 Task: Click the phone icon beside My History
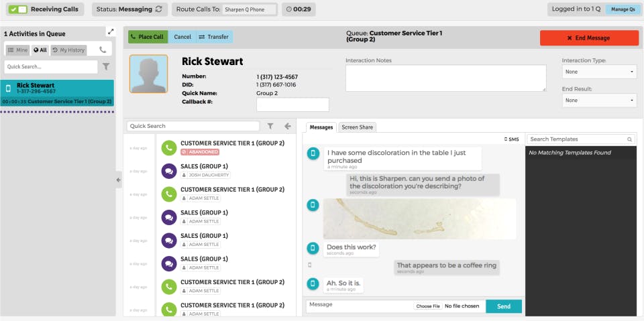point(103,50)
